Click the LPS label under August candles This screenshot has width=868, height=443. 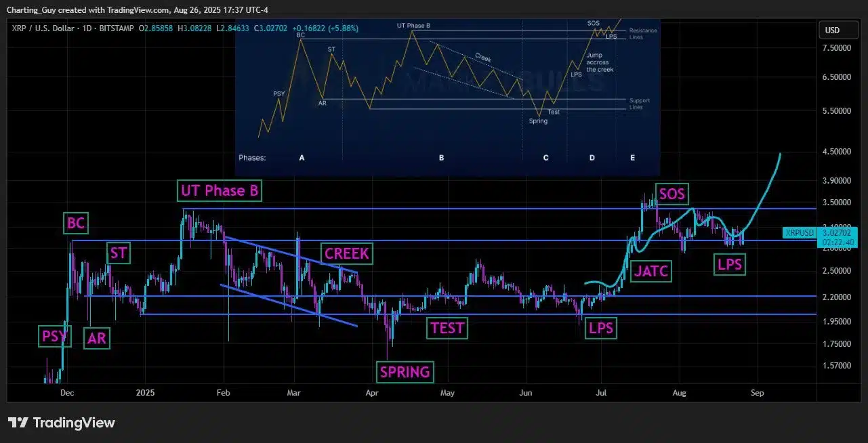click(x=729, y=265)
